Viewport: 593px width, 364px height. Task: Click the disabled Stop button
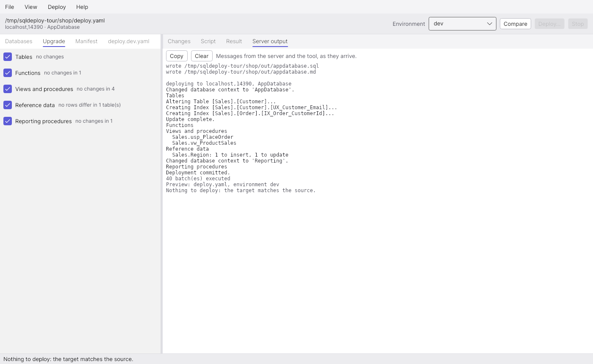pos(578,24)
